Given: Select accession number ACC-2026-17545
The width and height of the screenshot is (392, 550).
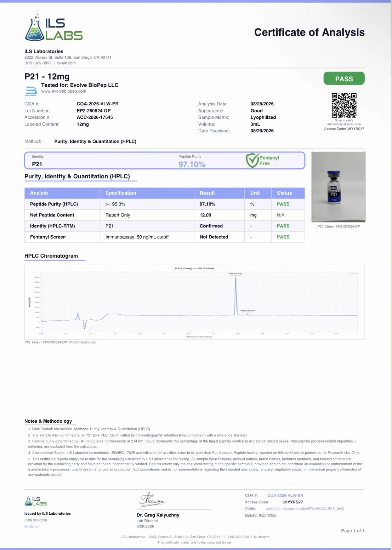Looking at the screenshot, I should click(x=95, y=117).
